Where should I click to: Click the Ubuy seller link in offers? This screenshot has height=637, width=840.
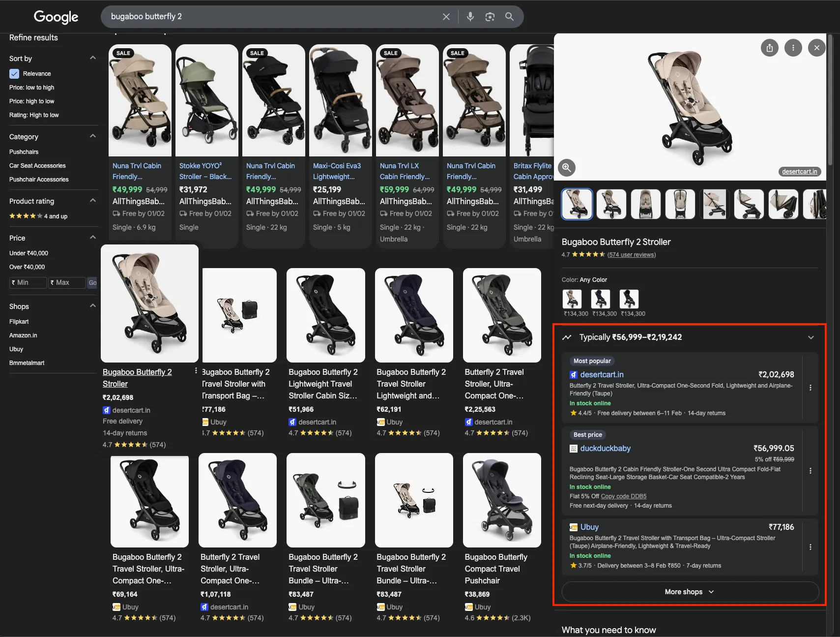(589, 527)
